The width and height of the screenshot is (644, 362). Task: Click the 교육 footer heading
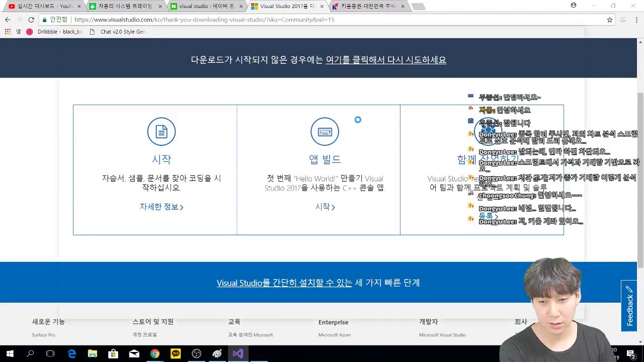coord(234,322)
